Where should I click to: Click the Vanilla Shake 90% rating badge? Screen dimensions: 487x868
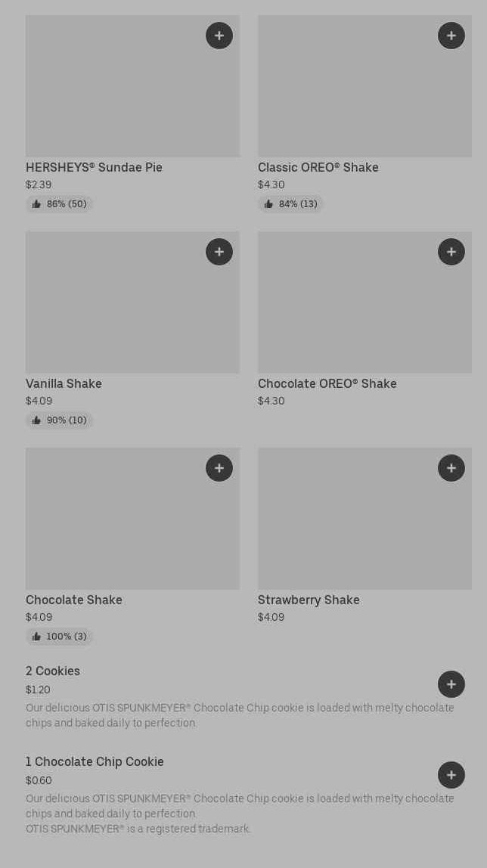59,420
